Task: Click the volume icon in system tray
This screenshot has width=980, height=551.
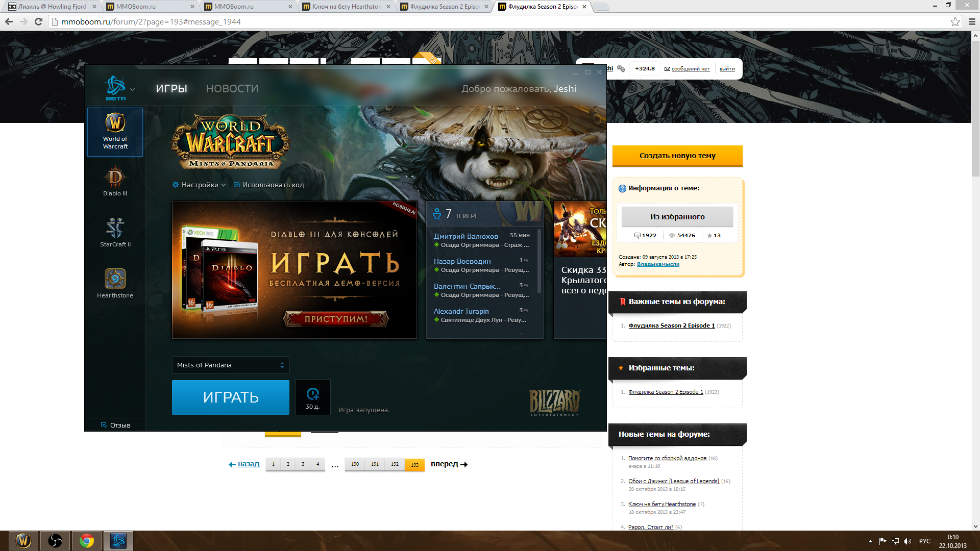Action: pyautogui.click(x=908, y=541)
